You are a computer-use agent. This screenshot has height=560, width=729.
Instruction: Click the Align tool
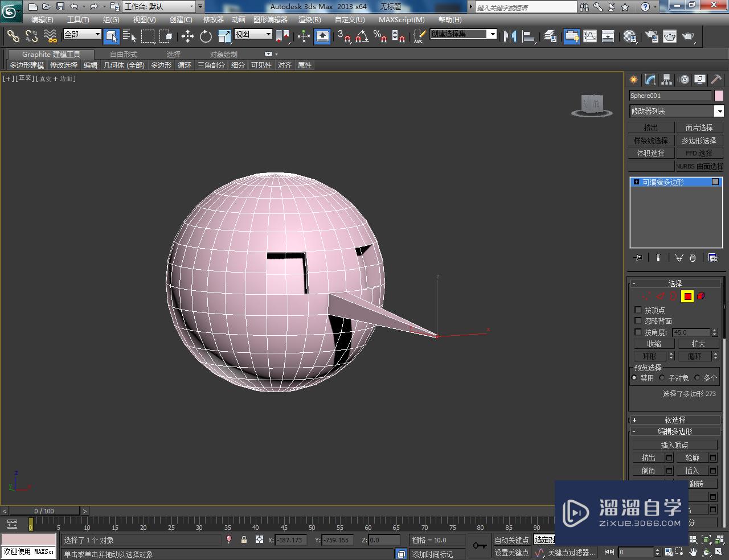tap(529, 36)
